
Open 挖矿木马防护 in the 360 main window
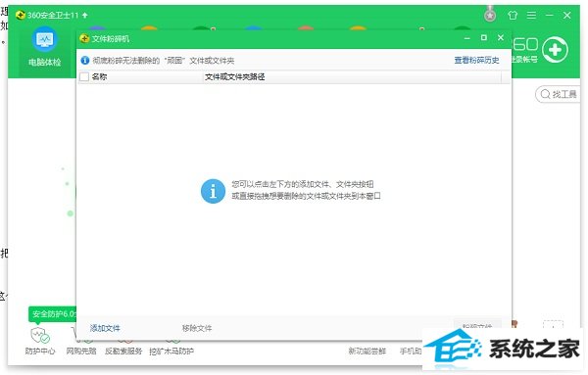171,352
